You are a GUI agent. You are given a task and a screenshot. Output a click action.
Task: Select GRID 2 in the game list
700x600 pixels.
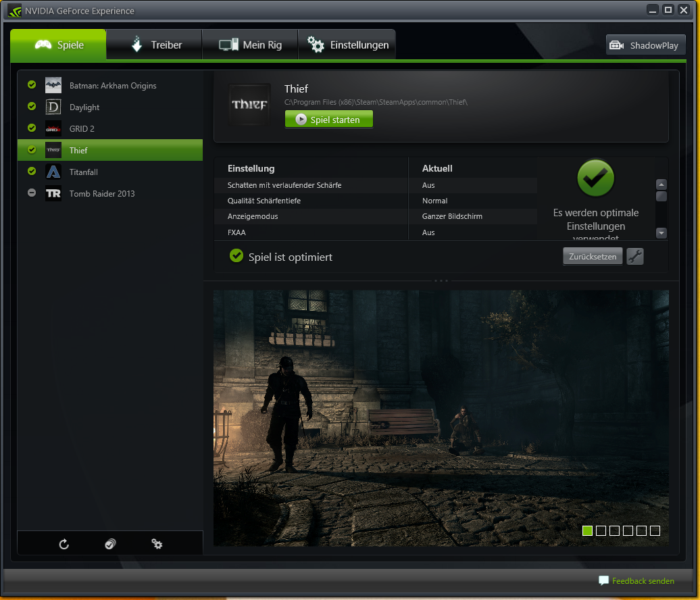click(x=110, y=128)
